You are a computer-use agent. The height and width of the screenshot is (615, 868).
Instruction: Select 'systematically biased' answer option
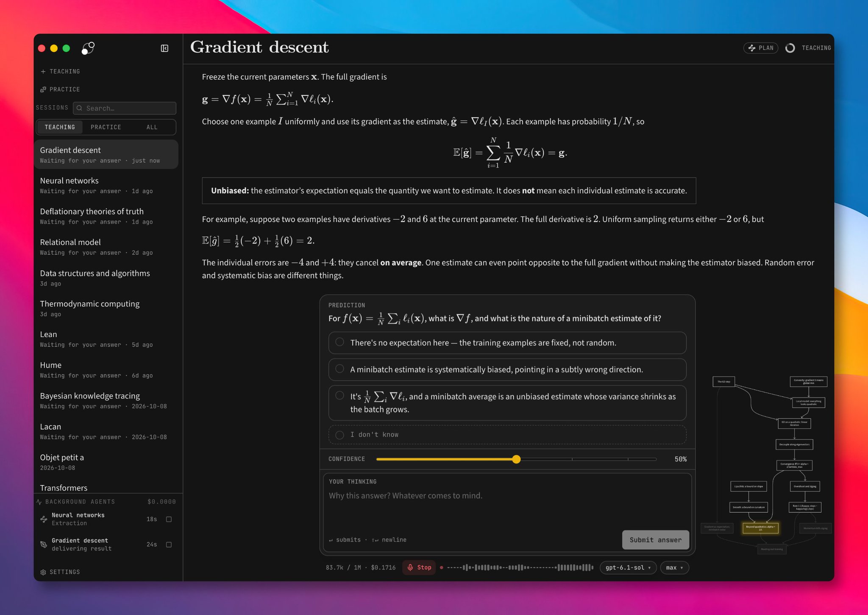click(x=507, y=369)
